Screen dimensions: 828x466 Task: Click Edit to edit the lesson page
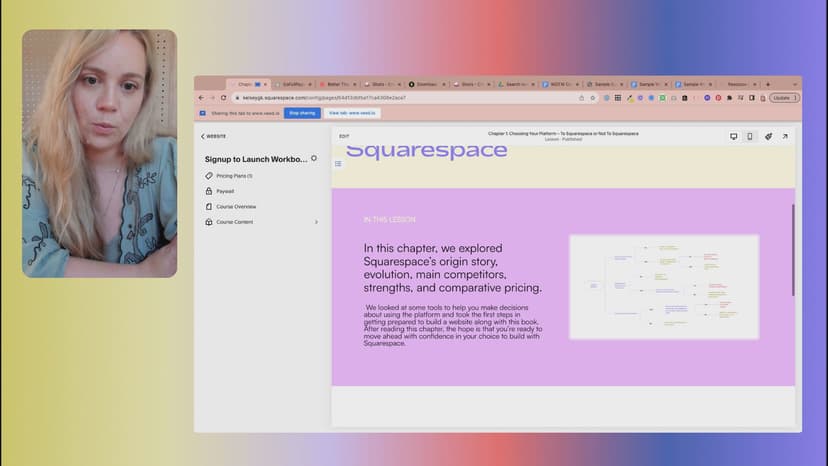344,136
